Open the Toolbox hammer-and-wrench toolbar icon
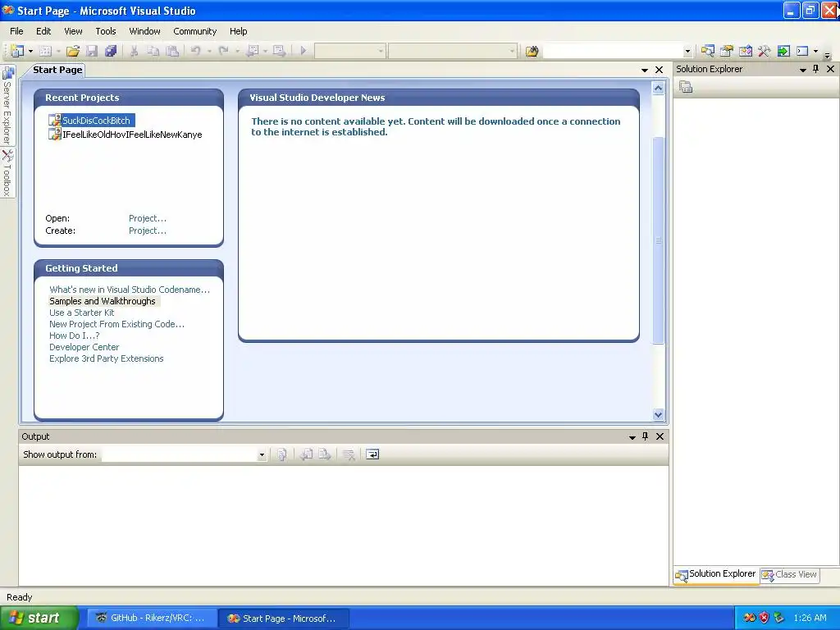 (x=764, y=51)
